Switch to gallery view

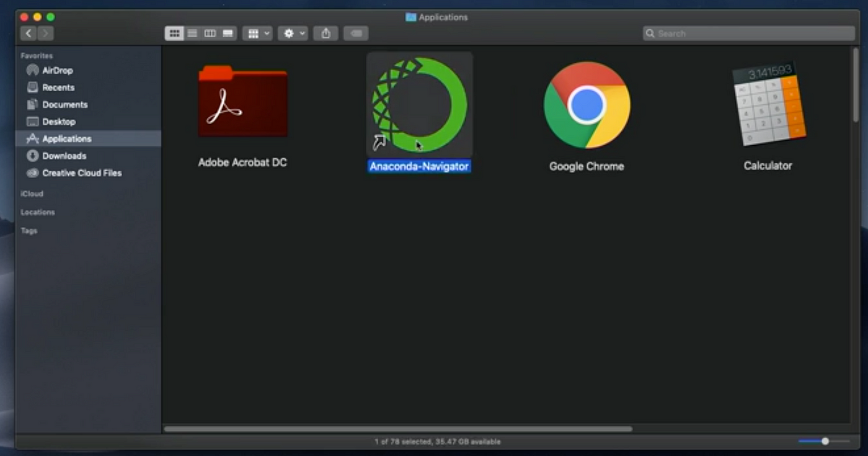coord(228,34)
